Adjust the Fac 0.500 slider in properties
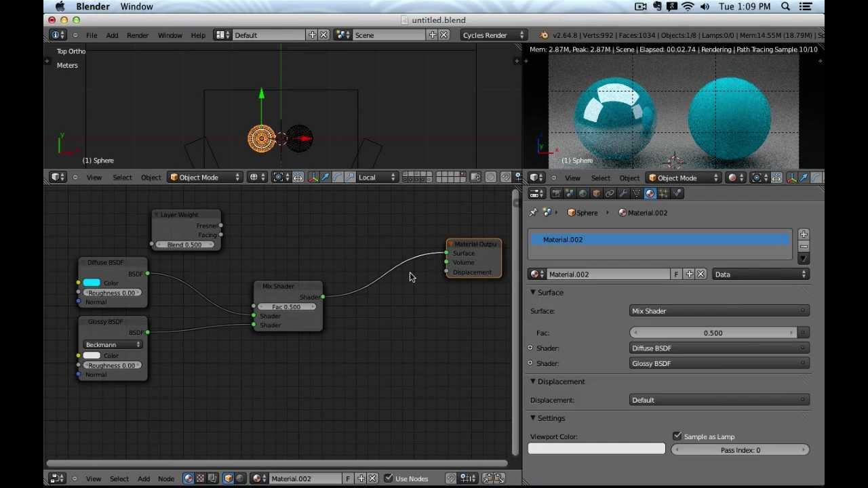Viewport: 868px width, 488px height. pyautogui.click(x=713, y=333)
